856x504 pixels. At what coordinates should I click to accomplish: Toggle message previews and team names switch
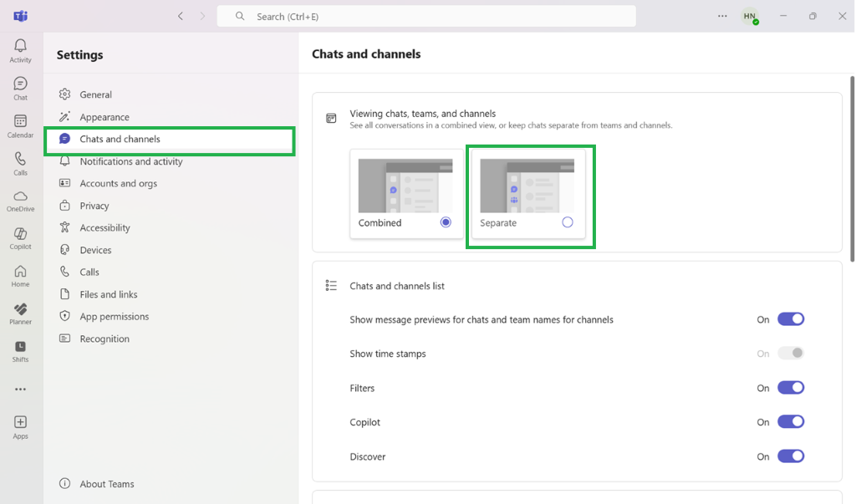coord(791,319)
